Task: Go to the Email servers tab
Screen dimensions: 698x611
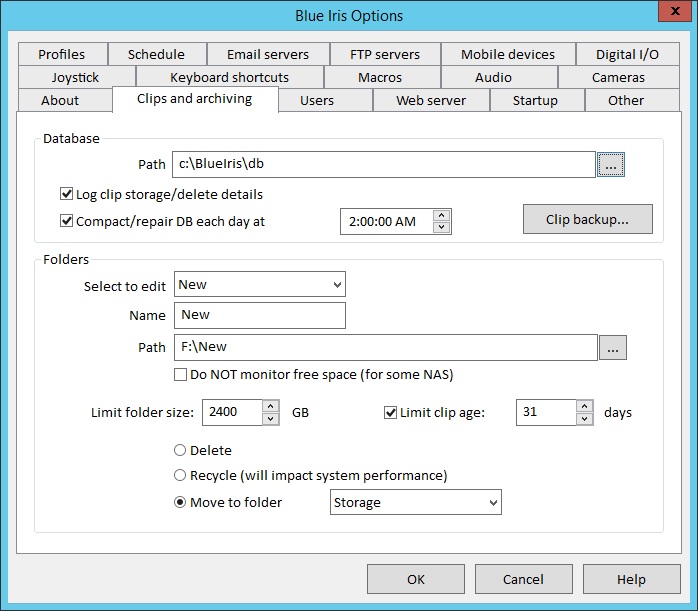Action: tap(268, 54)
